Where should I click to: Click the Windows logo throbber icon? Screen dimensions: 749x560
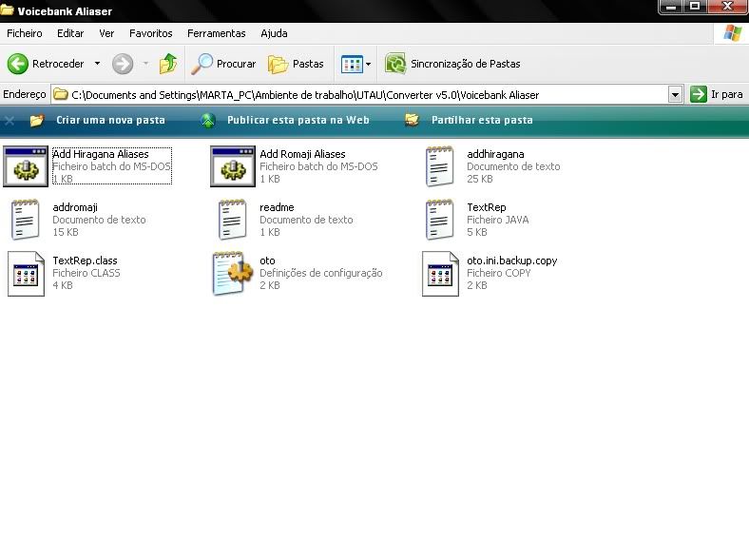coord(732,33)
